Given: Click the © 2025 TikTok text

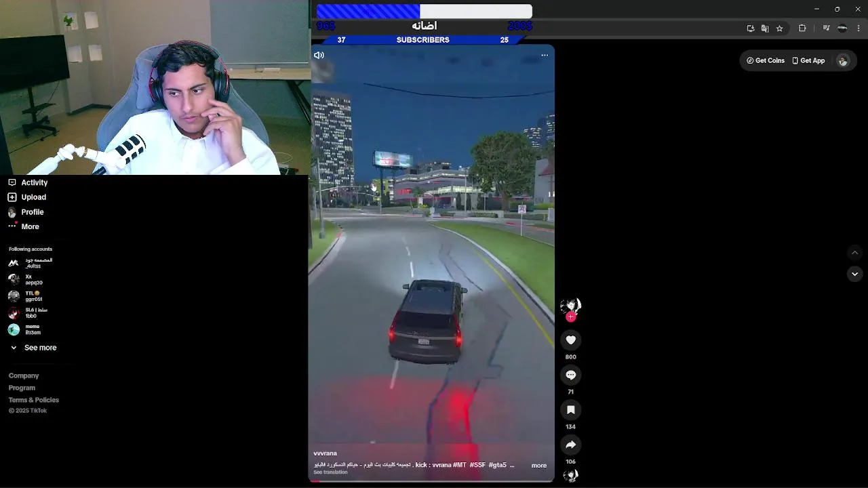Looking at the screenshot, I should coord(28,411).
